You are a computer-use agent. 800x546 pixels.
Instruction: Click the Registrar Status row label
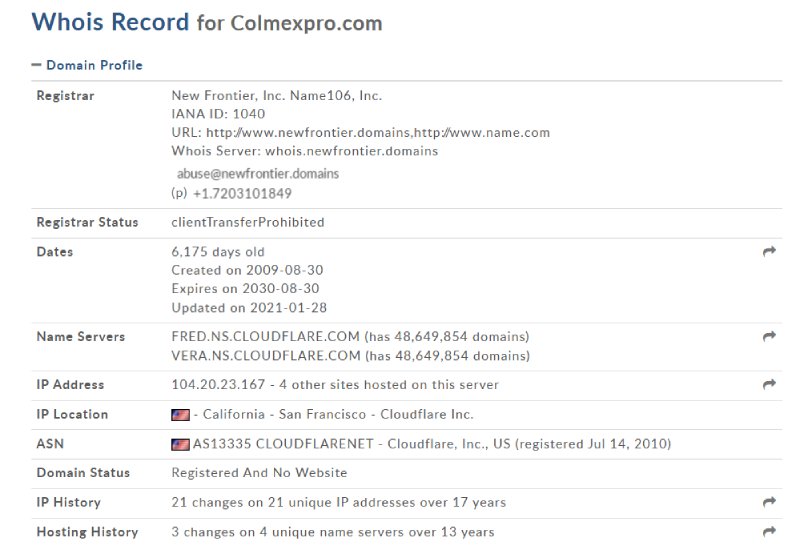point(87,222)
